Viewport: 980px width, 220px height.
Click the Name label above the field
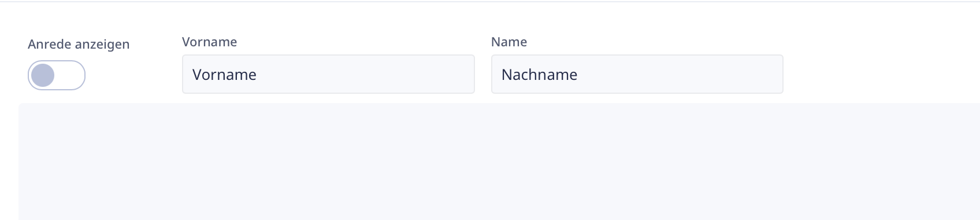[509, 42]
